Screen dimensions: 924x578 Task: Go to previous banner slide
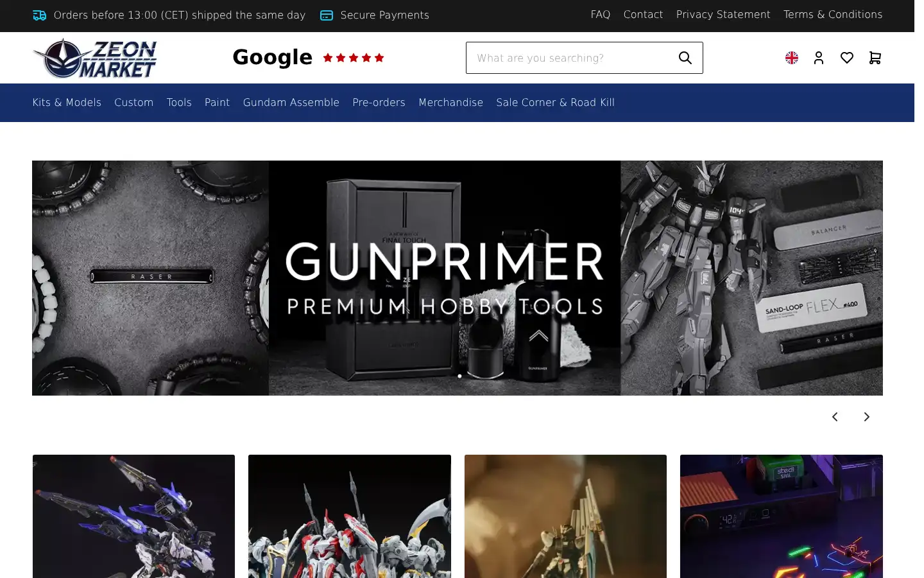click(x=835, y=417)
